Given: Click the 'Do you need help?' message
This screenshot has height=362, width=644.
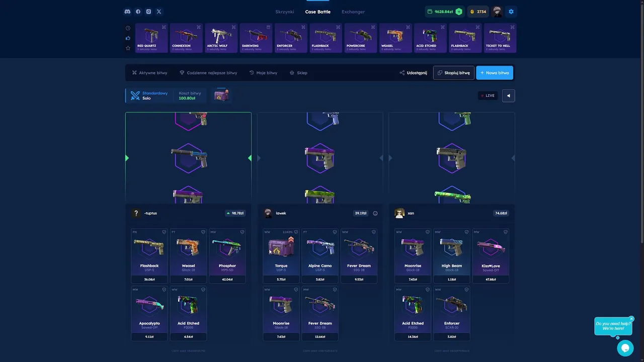Looking at the screenshot, I should (613, 326).
